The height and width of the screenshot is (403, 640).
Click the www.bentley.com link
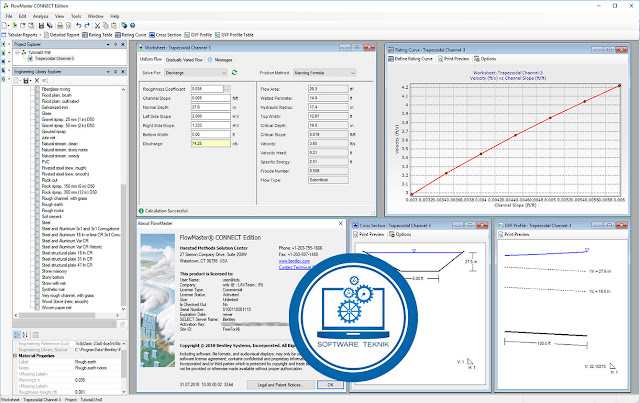[x=294, y=261]
